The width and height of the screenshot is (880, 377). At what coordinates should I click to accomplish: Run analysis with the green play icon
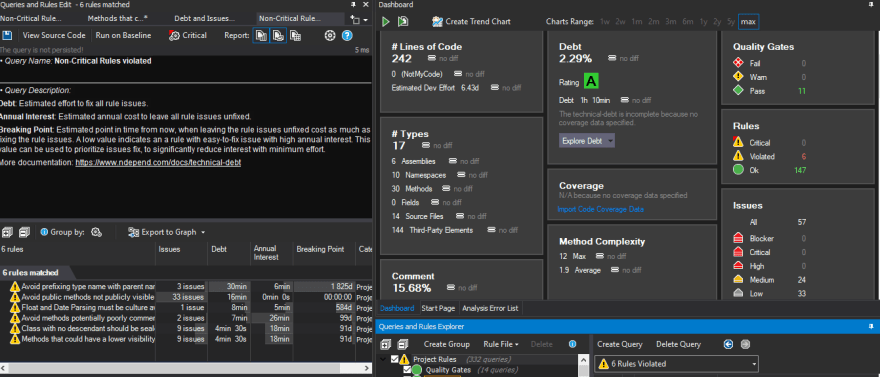(386, 21)
